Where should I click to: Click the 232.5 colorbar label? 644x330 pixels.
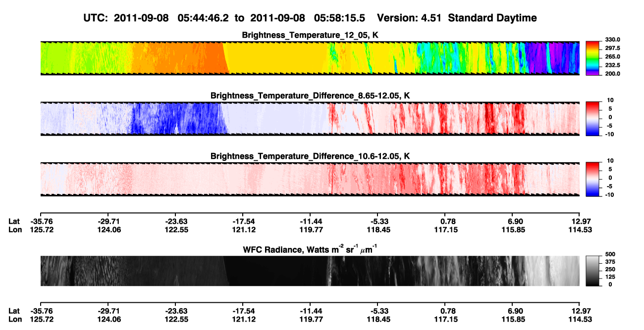click(x=613, y=65)
